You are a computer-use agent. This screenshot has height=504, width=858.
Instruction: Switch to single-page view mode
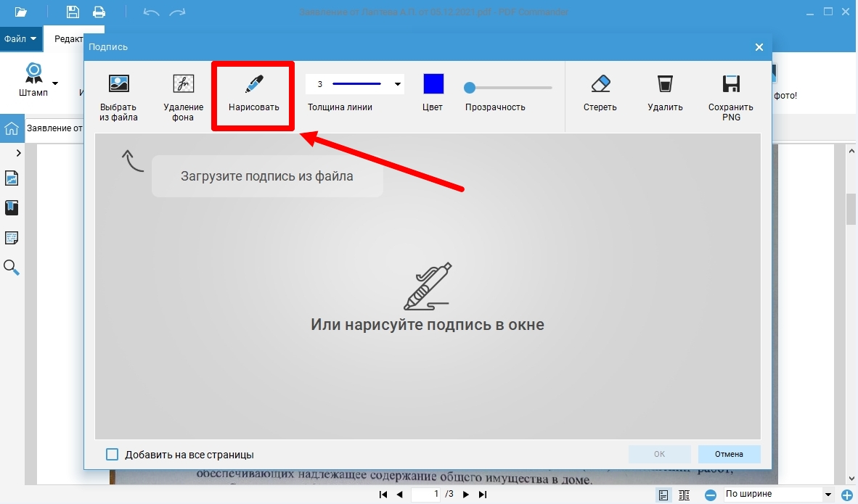click(663, 494)
